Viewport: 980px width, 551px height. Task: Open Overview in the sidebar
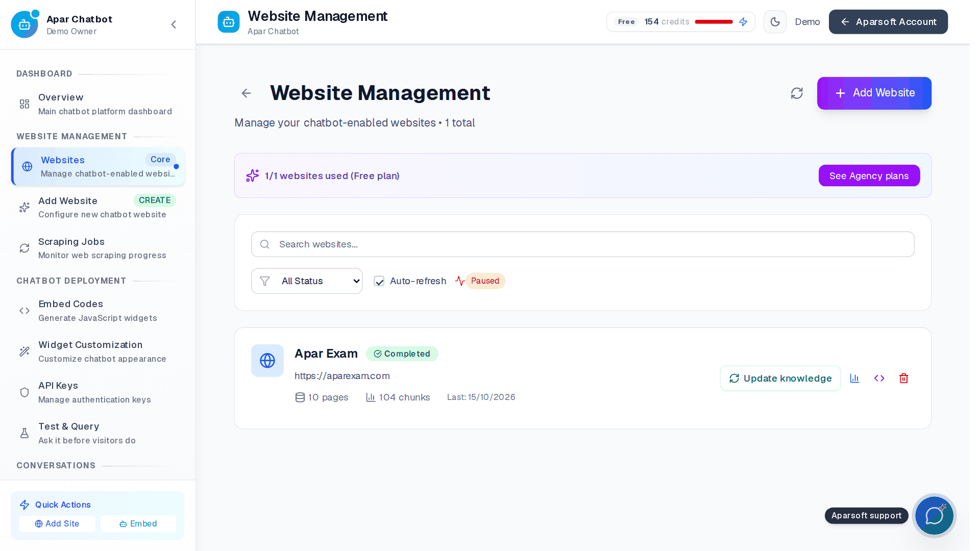(x=98, y=104)
